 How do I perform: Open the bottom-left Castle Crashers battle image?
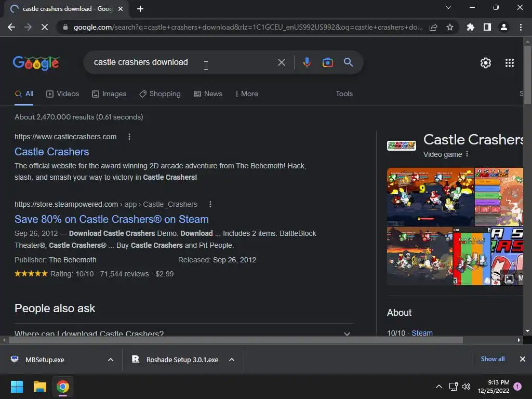point(420,256)
